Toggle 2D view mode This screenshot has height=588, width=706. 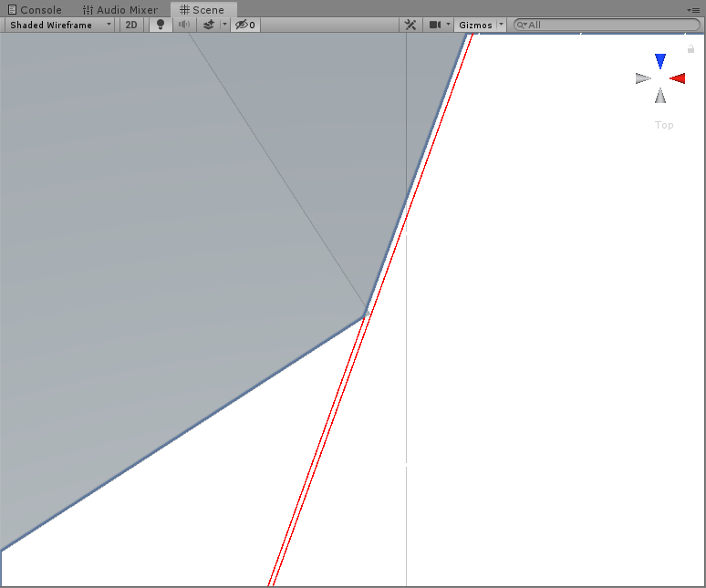click(131, 25)
